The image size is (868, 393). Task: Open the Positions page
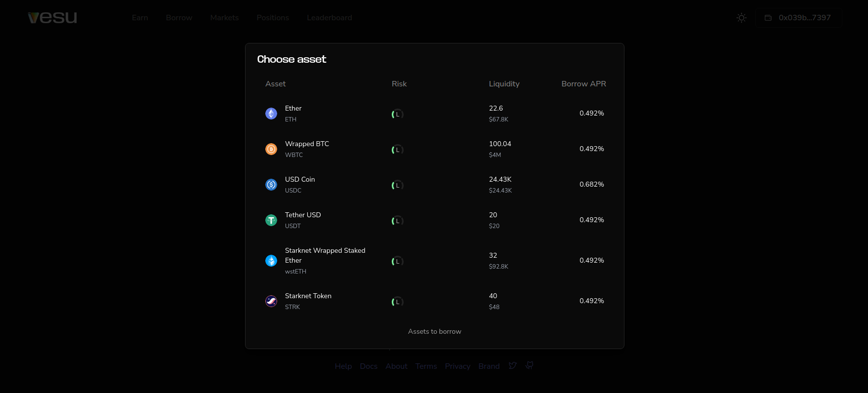[273, 18]
